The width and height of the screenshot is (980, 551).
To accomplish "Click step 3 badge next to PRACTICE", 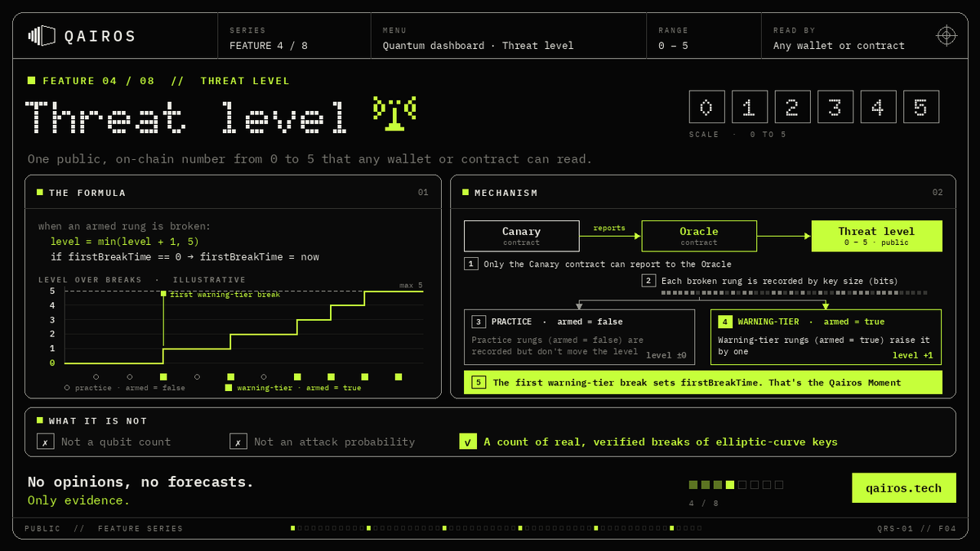I will (479, 322).
